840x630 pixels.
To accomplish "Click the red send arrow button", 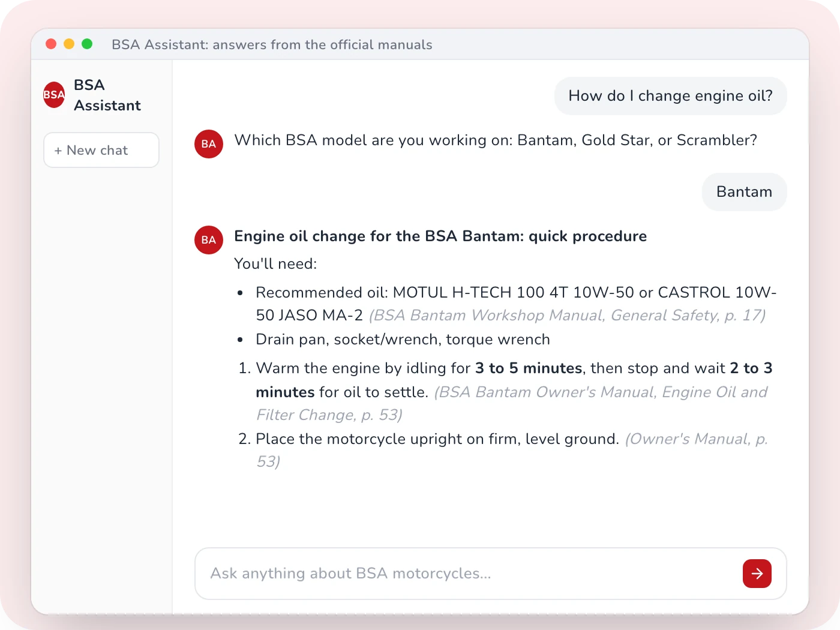I will click(x=757, y=574).
